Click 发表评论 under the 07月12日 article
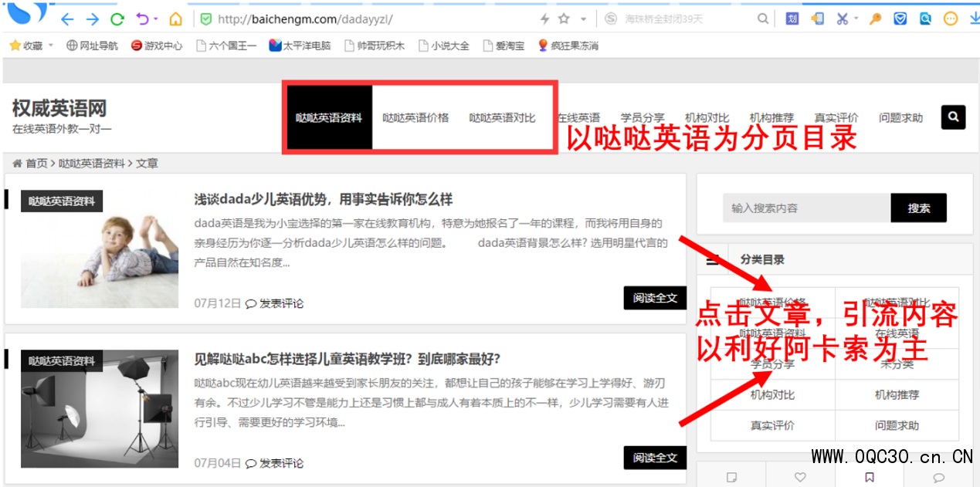 point(275,303)
